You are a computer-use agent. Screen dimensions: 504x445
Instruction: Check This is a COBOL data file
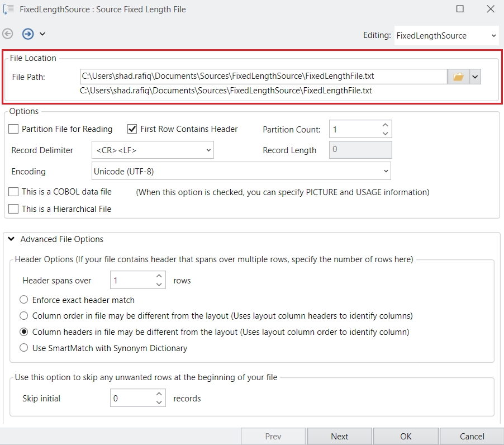coord(14,192)
